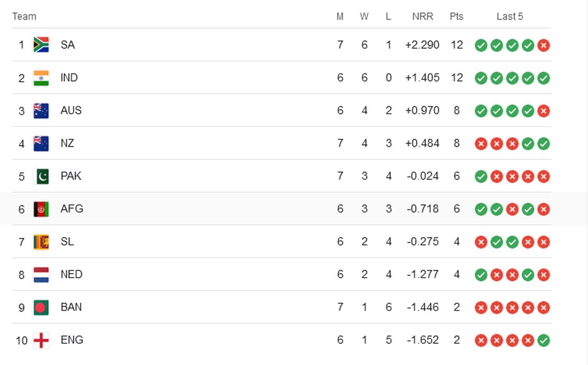Image resolution: width=588 pixels, height=365 pixels.
Task: Click the India flag icon
Action: 41,78
